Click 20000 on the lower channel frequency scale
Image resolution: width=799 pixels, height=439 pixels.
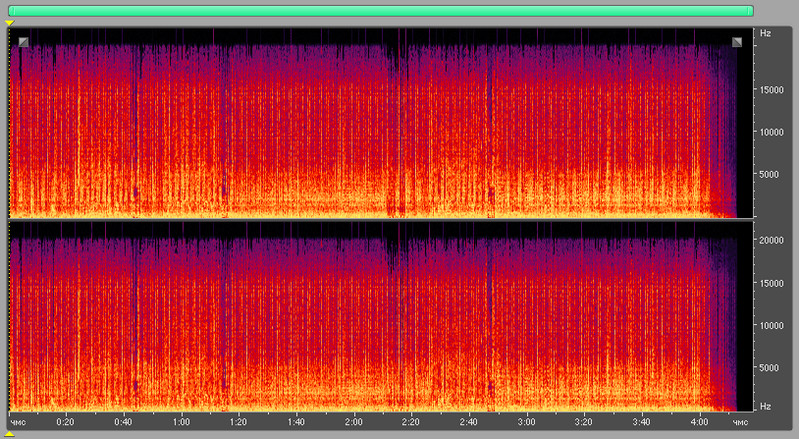point(767,240)
